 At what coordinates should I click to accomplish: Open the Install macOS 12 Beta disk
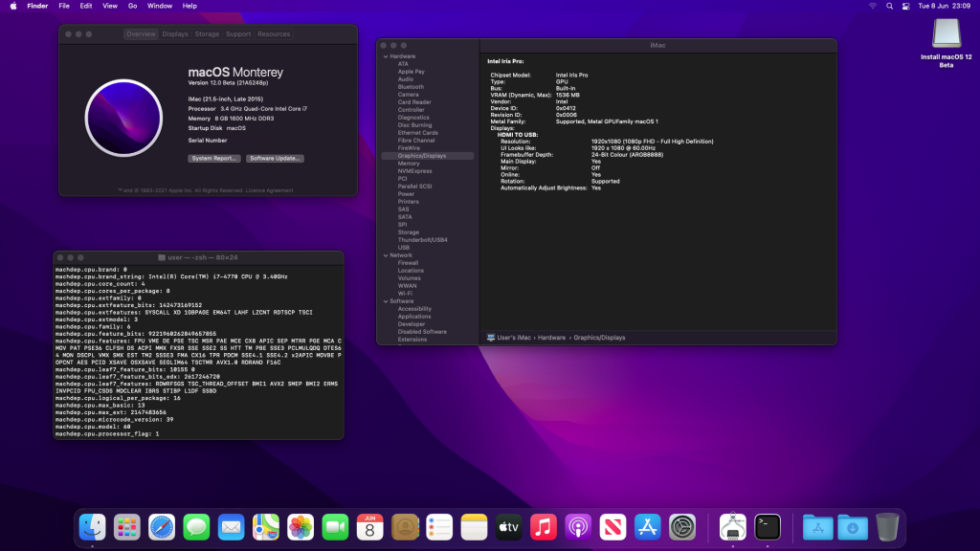[946, 35]
